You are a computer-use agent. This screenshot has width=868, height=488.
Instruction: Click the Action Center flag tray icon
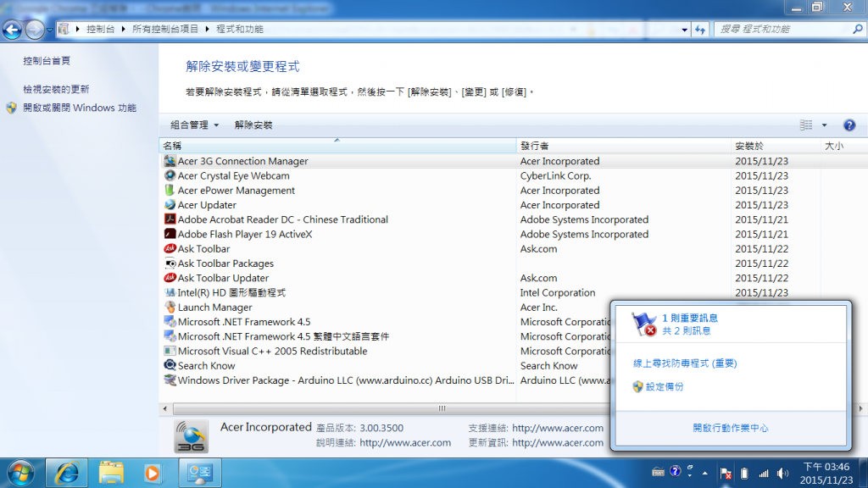coord(726,473)
